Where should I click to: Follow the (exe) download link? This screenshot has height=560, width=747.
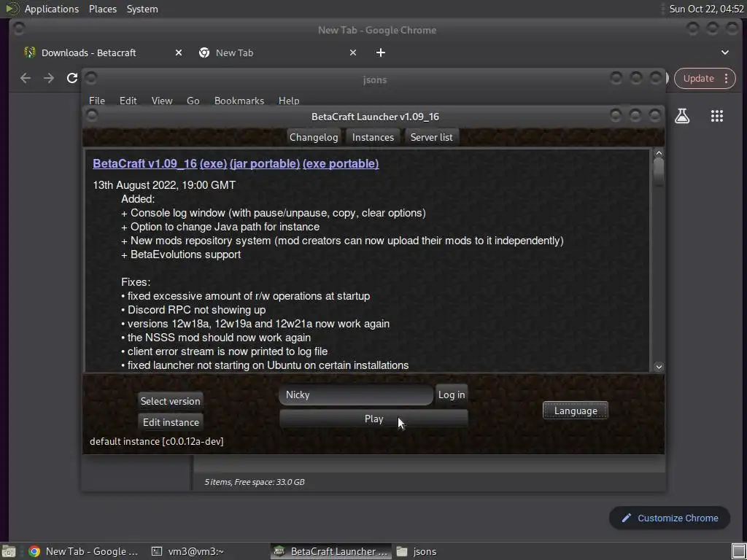click(214, 163)
